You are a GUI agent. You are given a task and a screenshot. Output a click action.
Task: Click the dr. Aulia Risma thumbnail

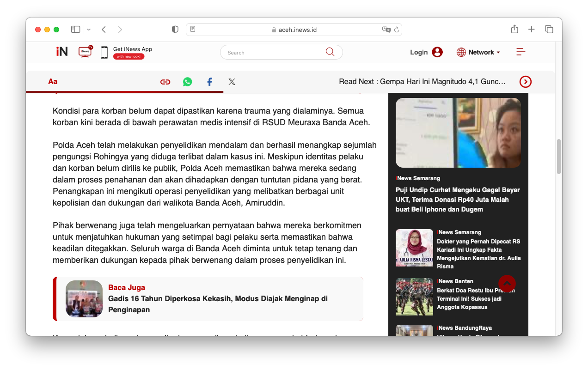414,248
